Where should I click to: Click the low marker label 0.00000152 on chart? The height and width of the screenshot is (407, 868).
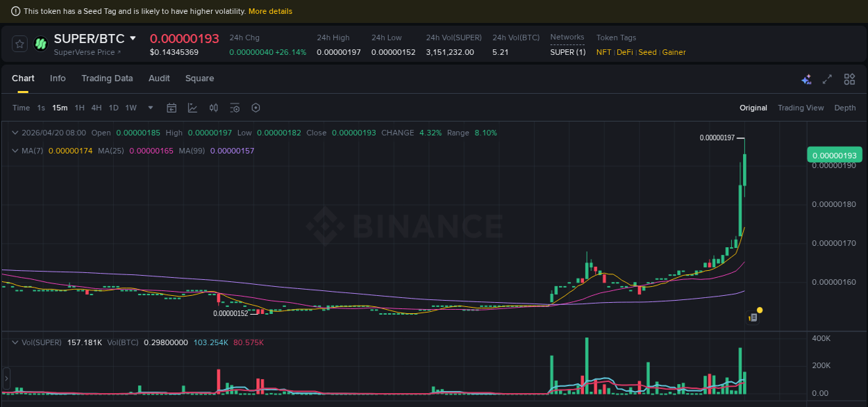[x=231, y=313]
